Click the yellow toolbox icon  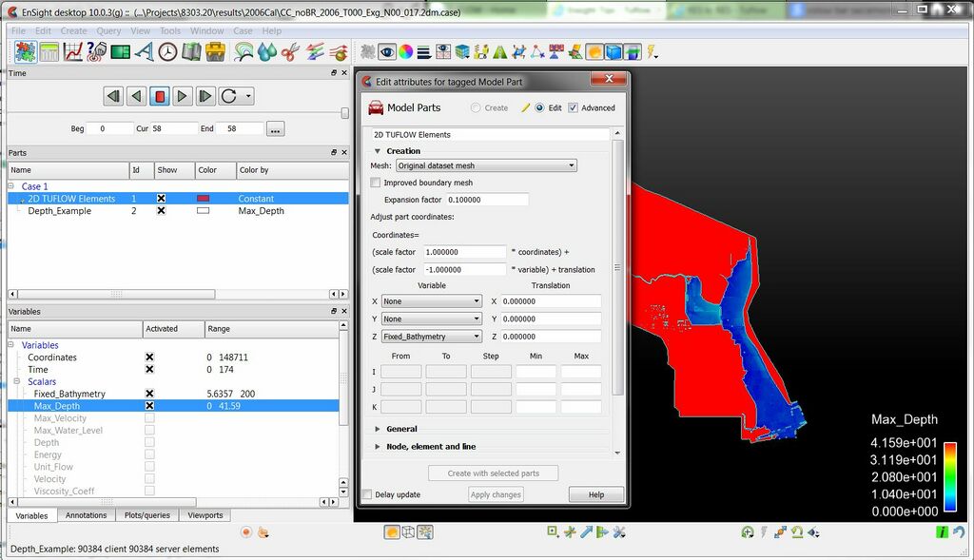218,51
